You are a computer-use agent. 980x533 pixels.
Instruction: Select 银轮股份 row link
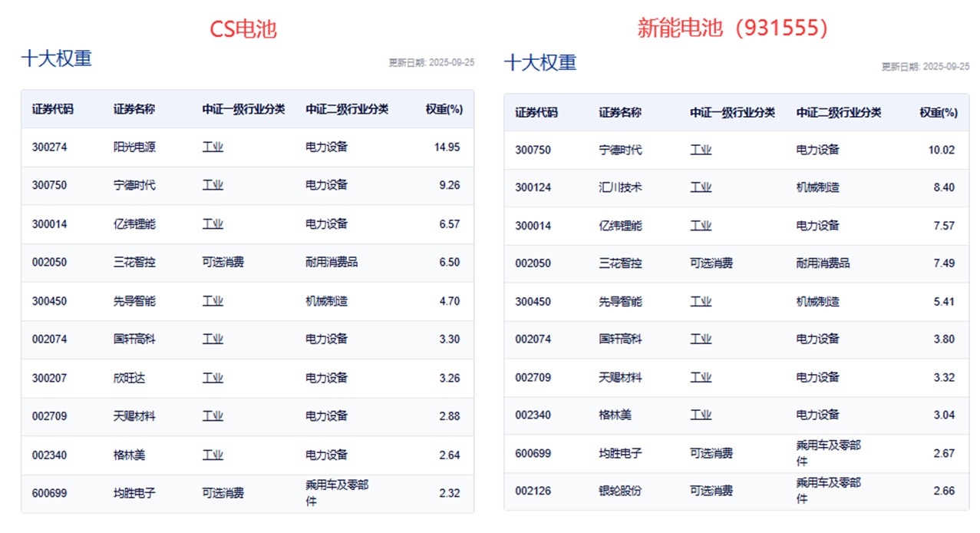(619, 491)
